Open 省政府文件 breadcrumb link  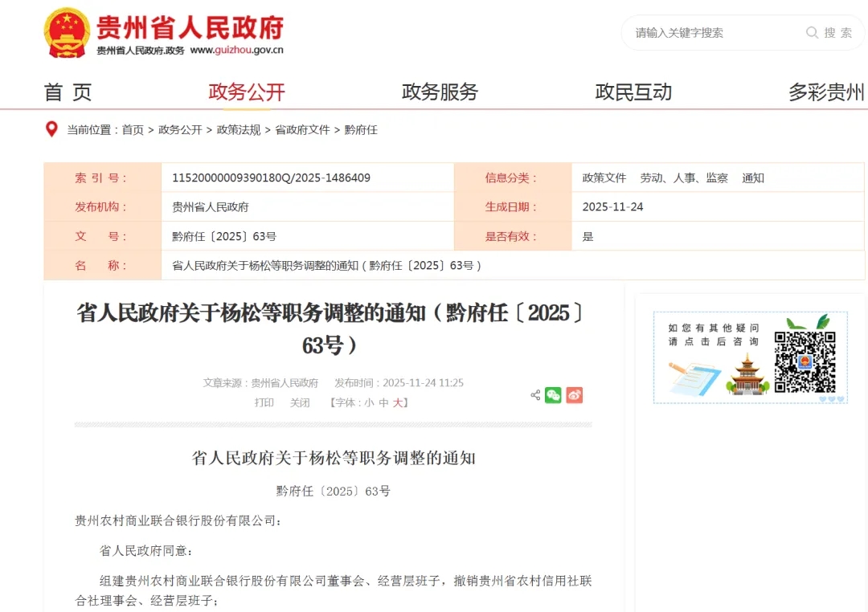[302, 130]
